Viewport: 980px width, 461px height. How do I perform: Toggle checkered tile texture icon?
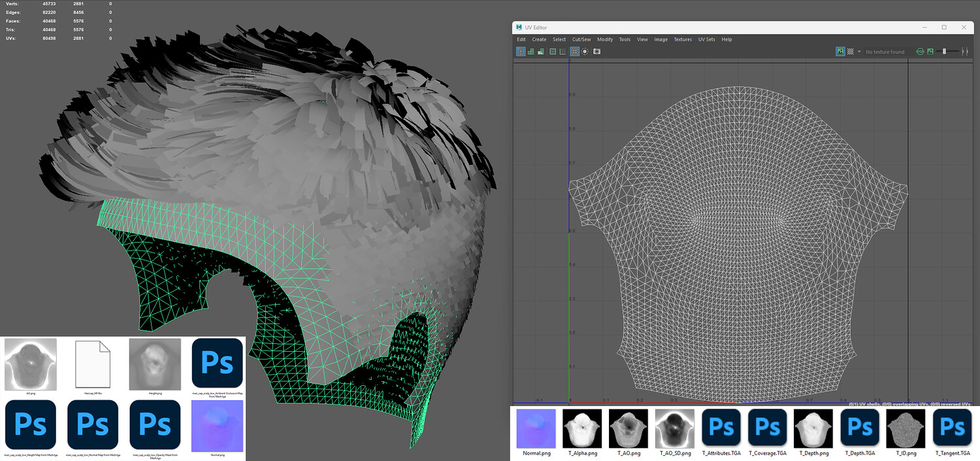pos(850,51)
